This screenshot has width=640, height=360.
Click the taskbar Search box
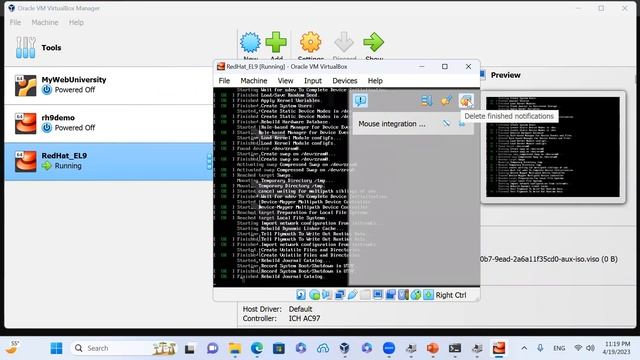(124, 348)
